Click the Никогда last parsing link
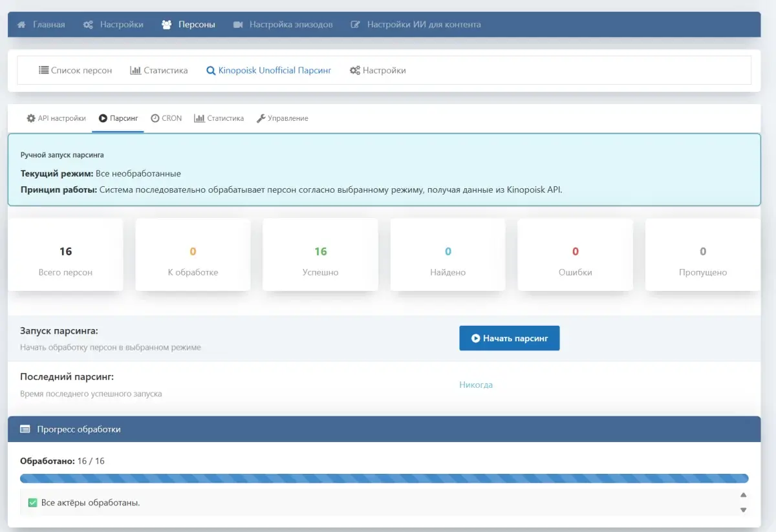 tap(476, 385)
